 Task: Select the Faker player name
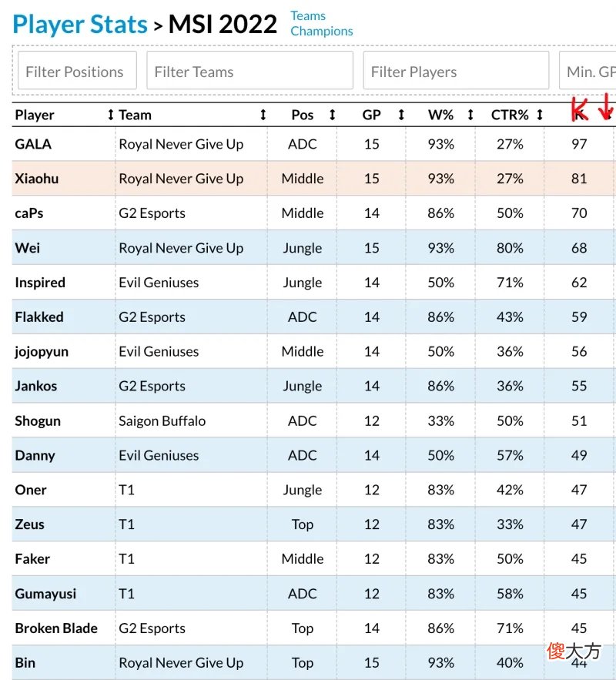point(32,559)
